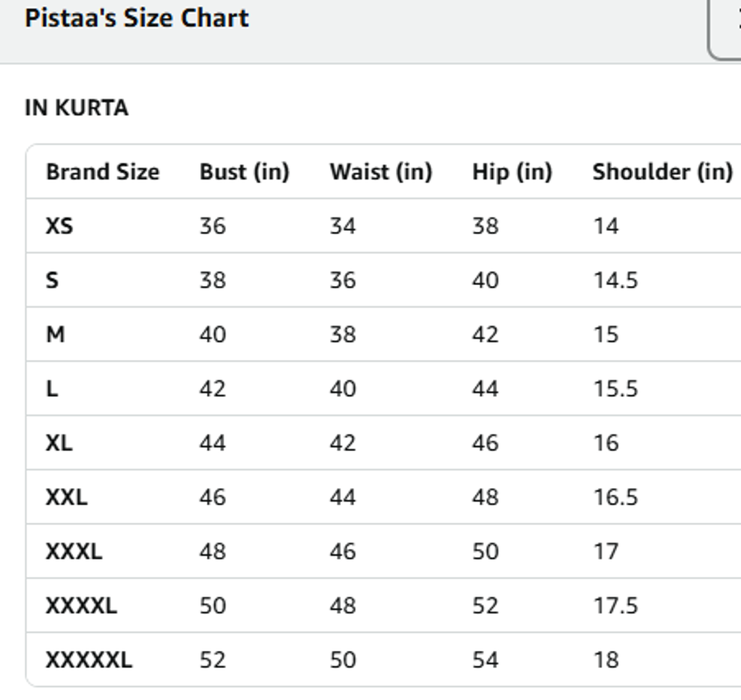Screen dimensions: 741x700
Task: Select the shoulder value 16.5 for XXL
Action: coord(615,497)
